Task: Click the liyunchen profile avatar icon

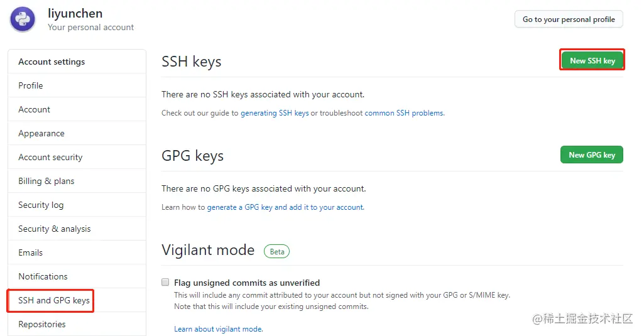Action: point(23,20)
